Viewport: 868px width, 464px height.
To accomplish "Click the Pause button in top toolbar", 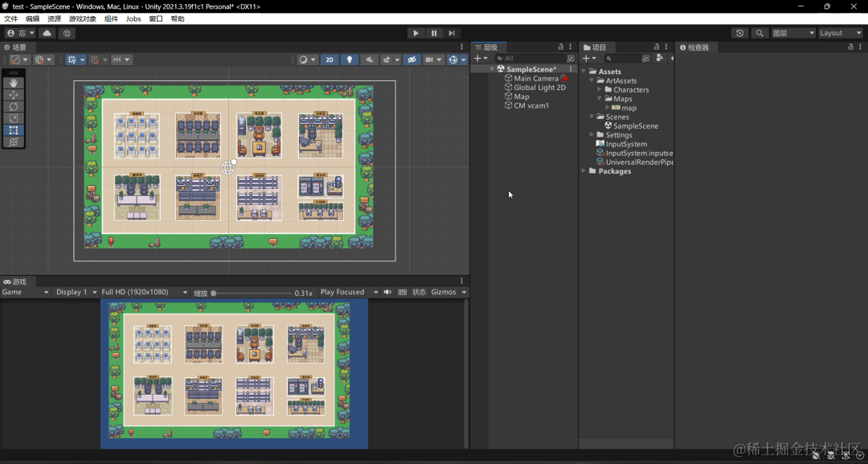I will tap(434, 33).
